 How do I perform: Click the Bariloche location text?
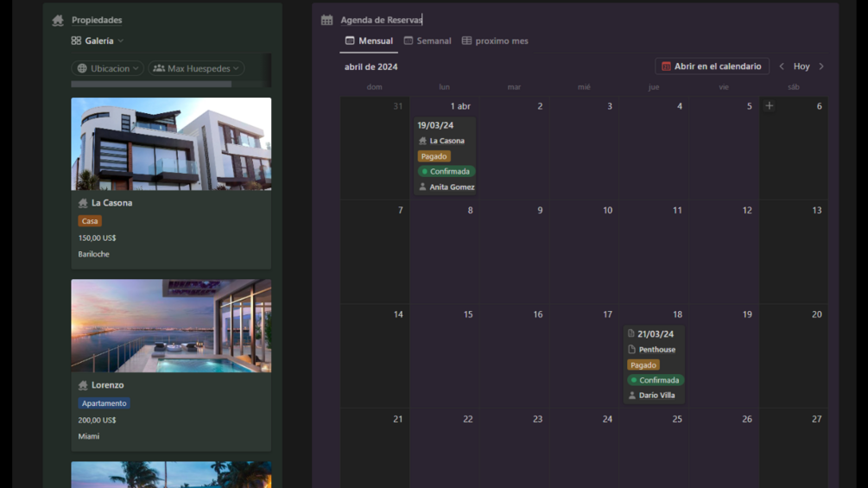93,254
